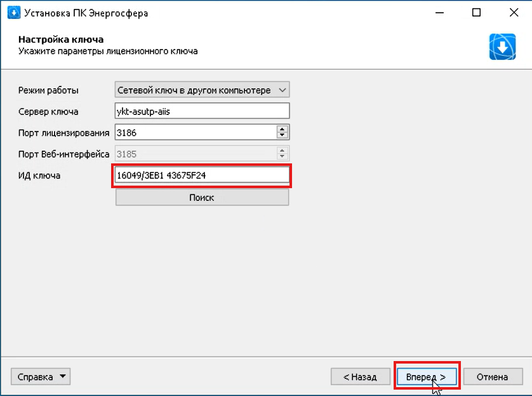Click the ИД ключа label
This screenshot has height=396, width=532.
39,175
